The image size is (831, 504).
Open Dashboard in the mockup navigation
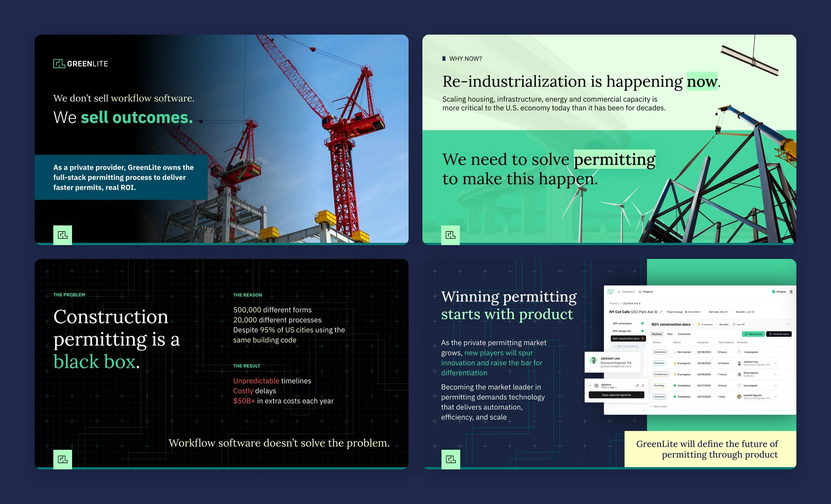coord(626,292)
